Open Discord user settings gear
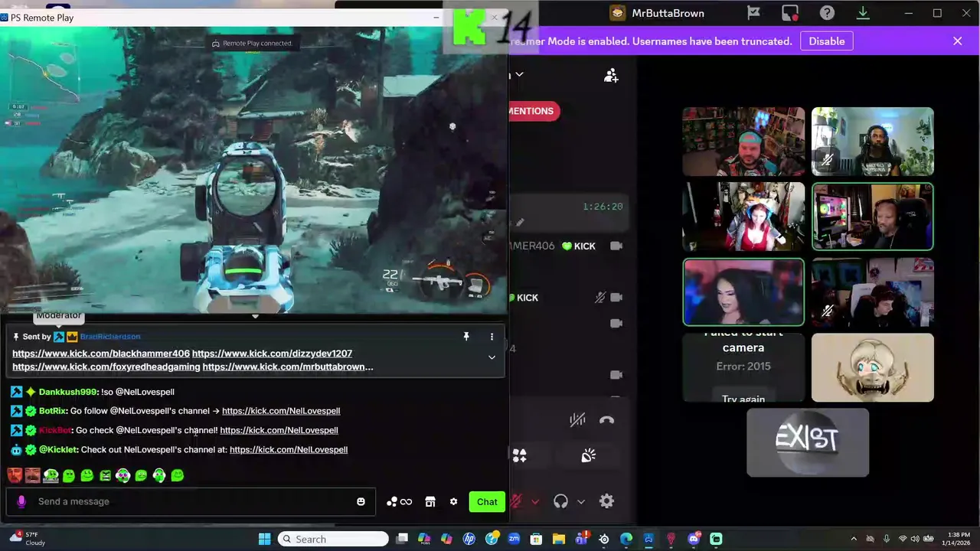 pos(606,501)
